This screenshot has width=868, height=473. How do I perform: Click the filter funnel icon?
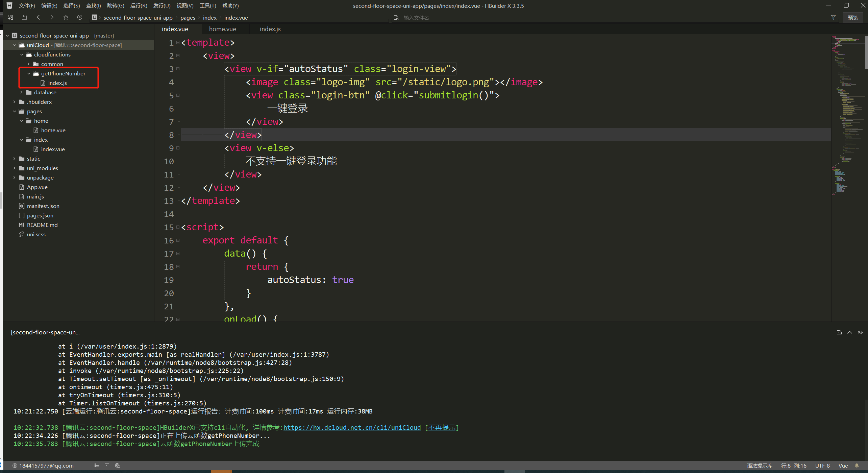tap(833, 18)
